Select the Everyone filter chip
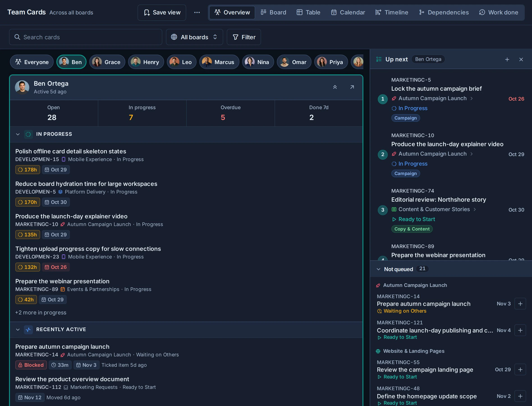Screen dimensions: 532x406 (32, 62)
